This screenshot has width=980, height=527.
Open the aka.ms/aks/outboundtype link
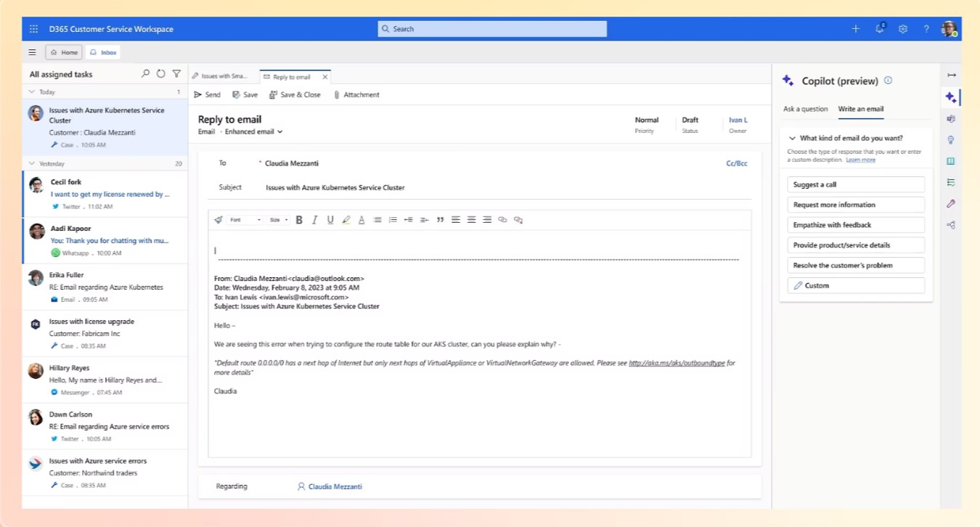coord(677,363)
